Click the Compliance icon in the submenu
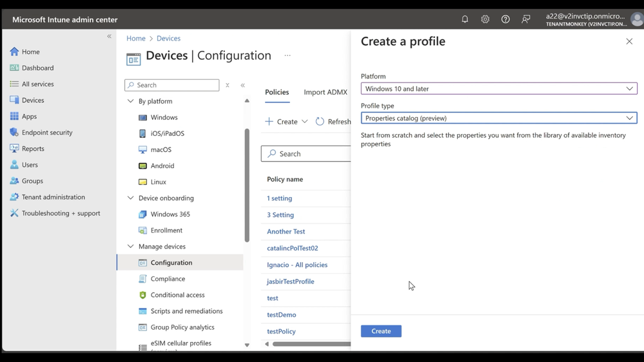Viewport: 644px width, 362px height. point(142,279)
